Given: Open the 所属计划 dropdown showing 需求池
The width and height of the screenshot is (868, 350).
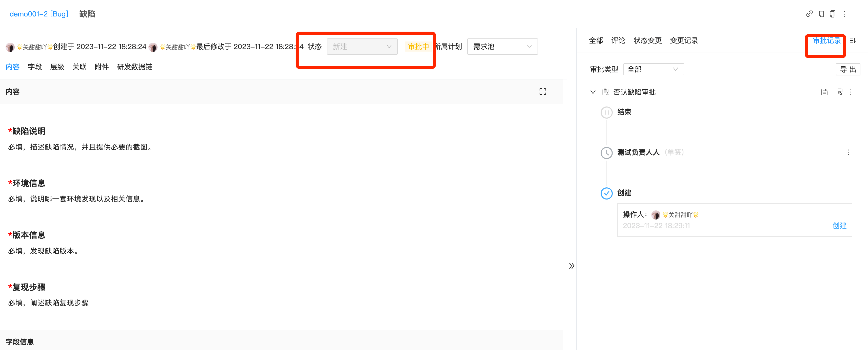Looking at the screenshot, I should (502, 47).
